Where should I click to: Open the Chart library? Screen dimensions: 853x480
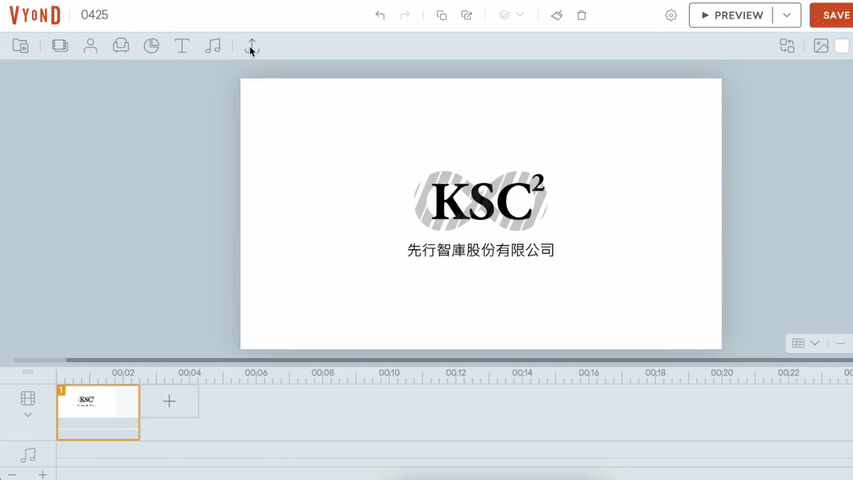(151, 46)
